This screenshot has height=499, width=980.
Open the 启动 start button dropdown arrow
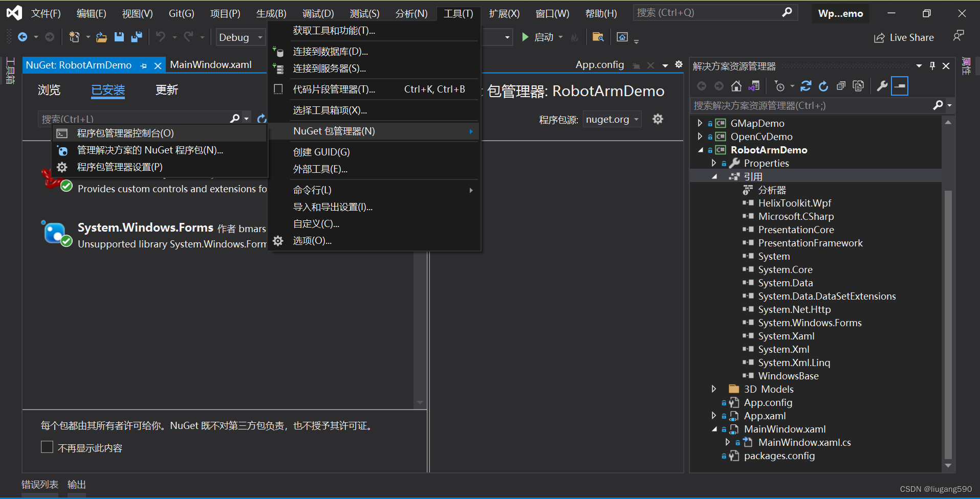pos(560,37)
